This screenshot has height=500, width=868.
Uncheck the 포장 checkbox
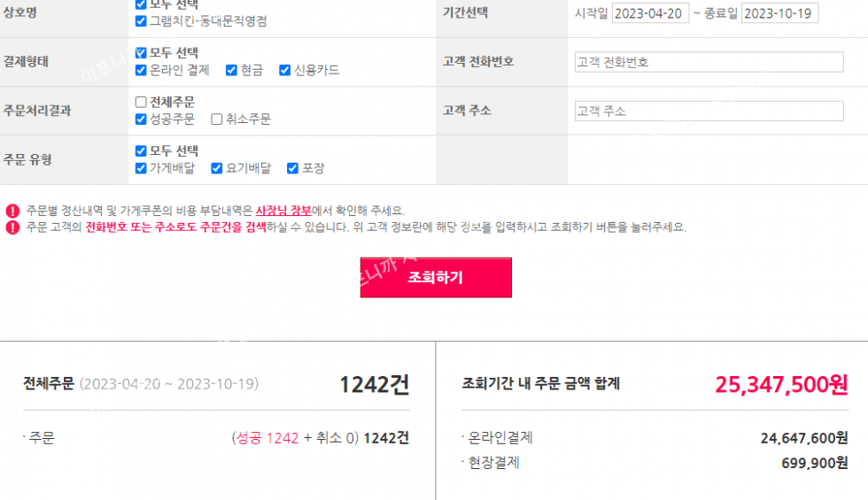pyautogui.click(x=293, y=168)
